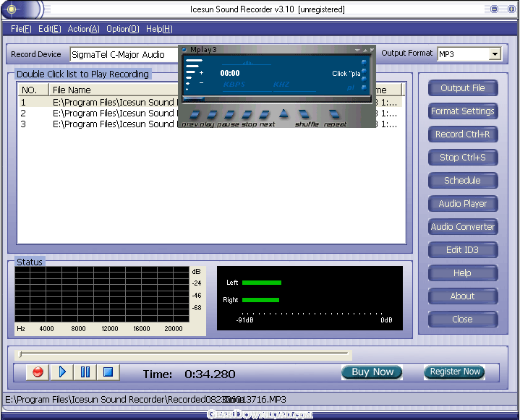Click the bottom playback position slider track
Screen dimensions: 520x420
click(184, 354)
